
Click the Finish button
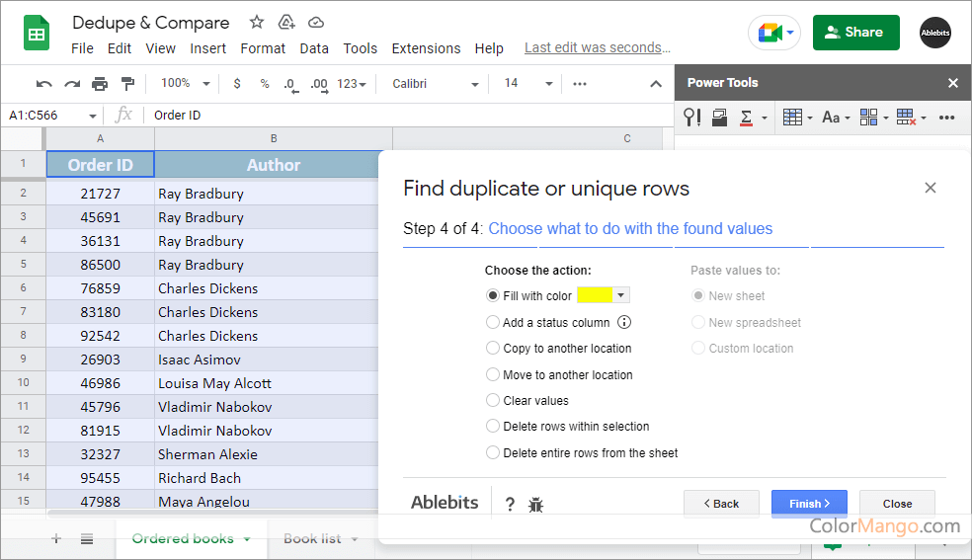(809, 504)
